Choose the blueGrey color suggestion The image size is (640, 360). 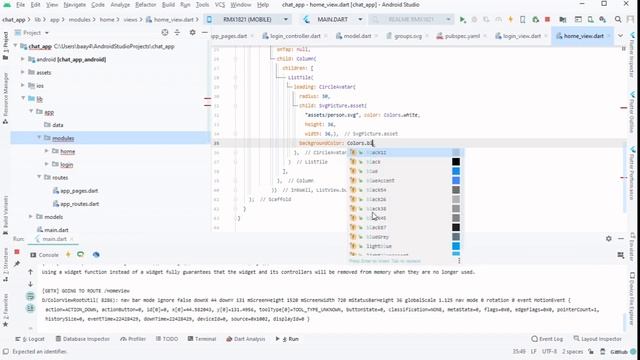pos(405,237)
